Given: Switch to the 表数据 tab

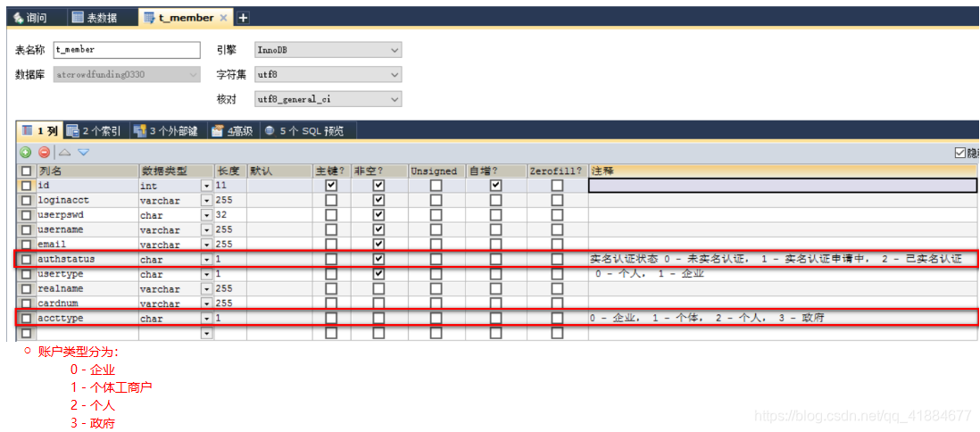Looking at the screenshot, I should 95,18.
